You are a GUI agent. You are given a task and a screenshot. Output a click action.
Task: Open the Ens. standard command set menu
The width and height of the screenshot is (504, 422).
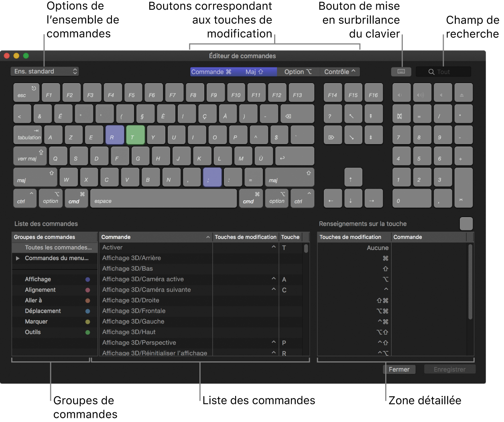pos(45,71)
